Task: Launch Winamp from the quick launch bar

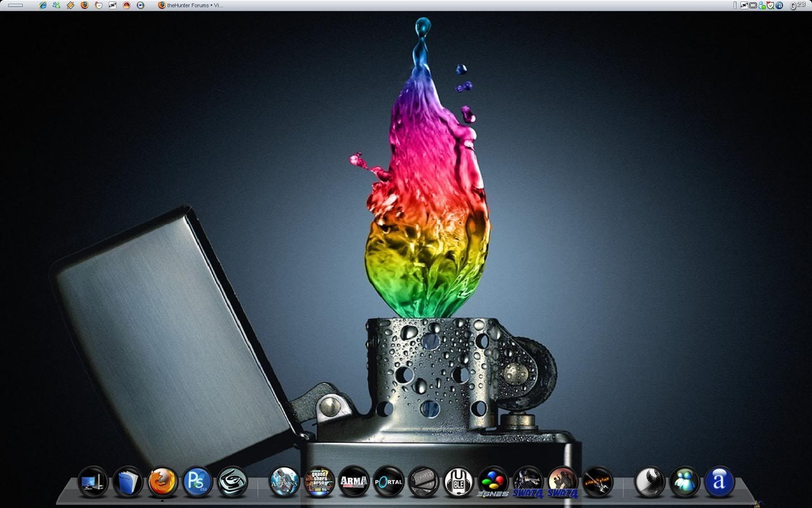Action: point(71,5)
